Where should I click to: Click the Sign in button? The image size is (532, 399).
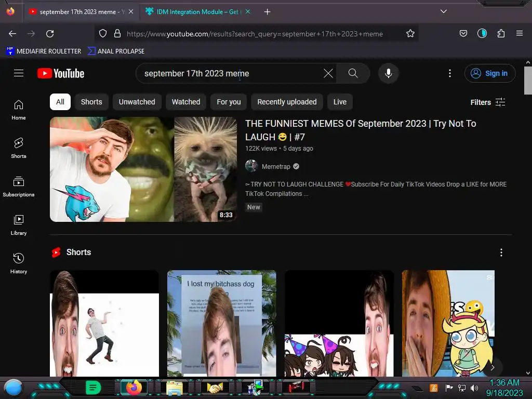point(489,73)
